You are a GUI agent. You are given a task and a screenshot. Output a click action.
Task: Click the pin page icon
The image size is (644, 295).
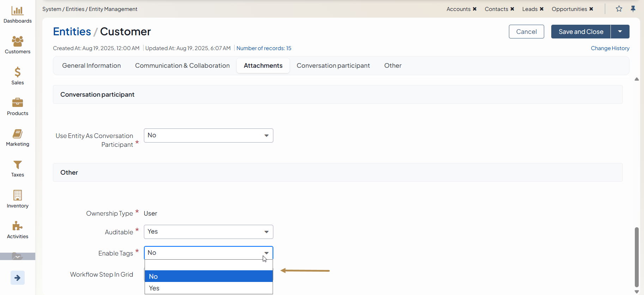tap(633, 9)
